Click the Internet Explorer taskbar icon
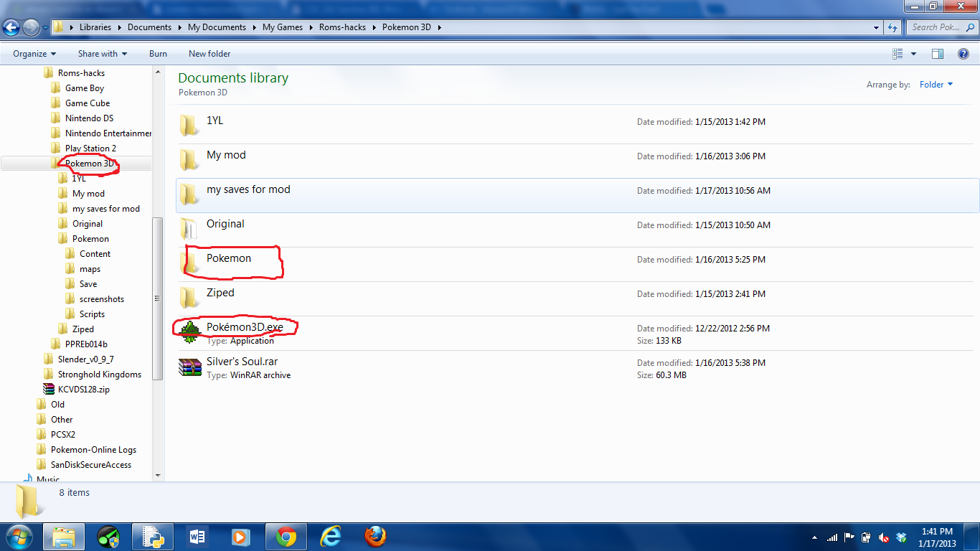The width and height of the screenshot is (980, 551). tap(330, 537)
